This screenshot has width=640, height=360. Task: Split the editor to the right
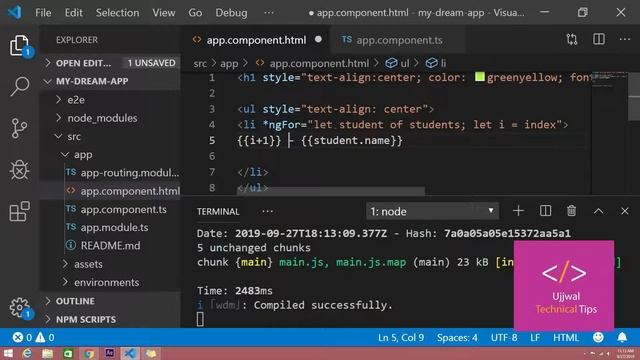tap(599, 40)
